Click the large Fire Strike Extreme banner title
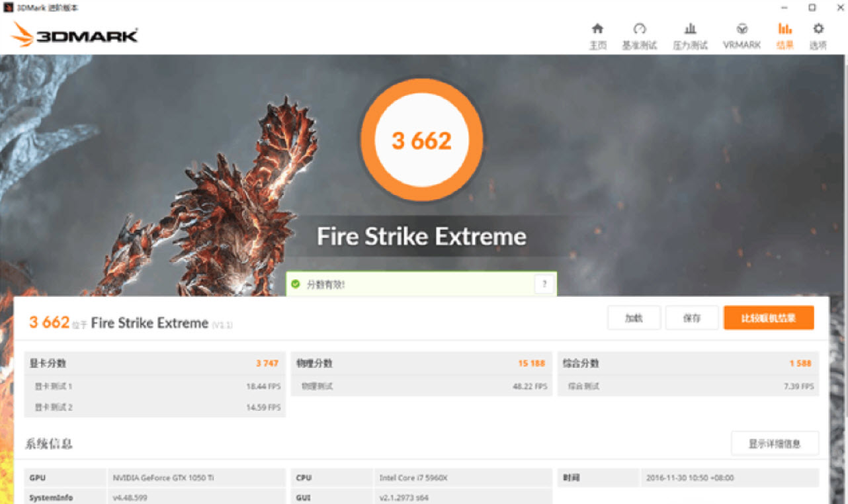 [x=421, y=236]
